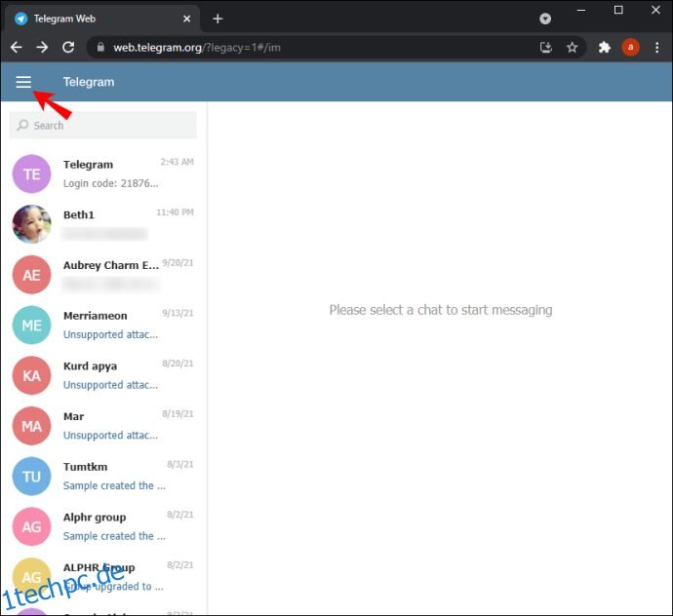Open the Aubrey Charm E... chat
Image resolution: width=673 pixels, height=616 pixels.
[103, 275]
